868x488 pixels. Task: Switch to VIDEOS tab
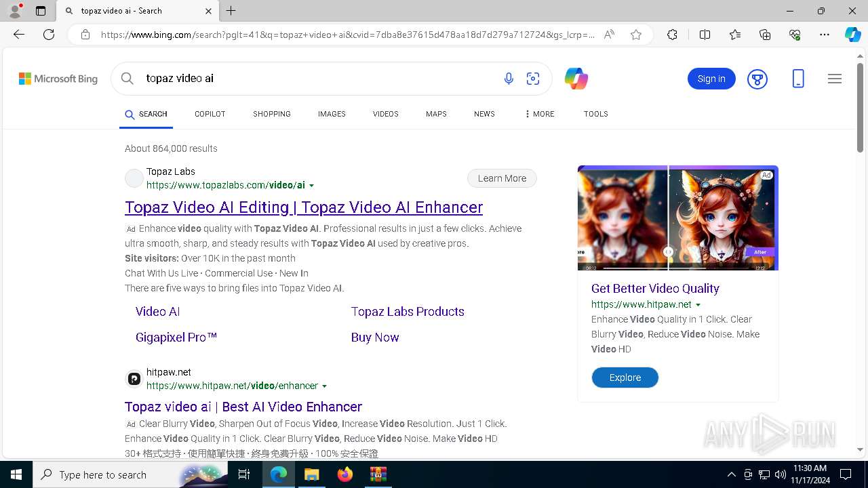click(386, 114)
